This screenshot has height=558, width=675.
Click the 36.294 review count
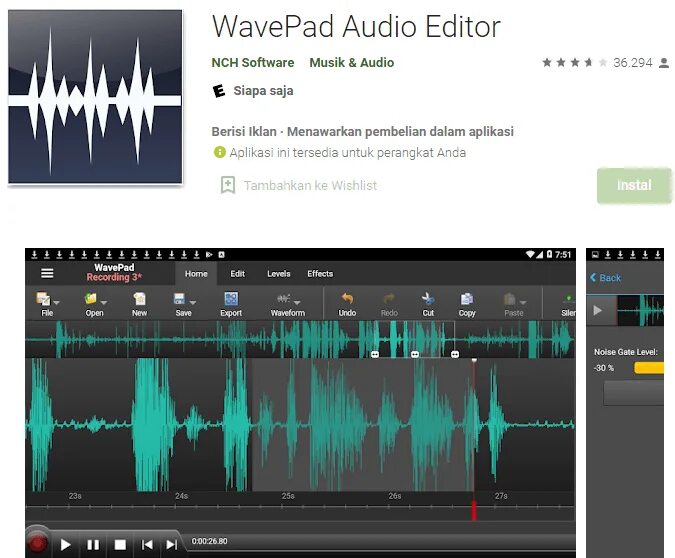click(633, 63)
